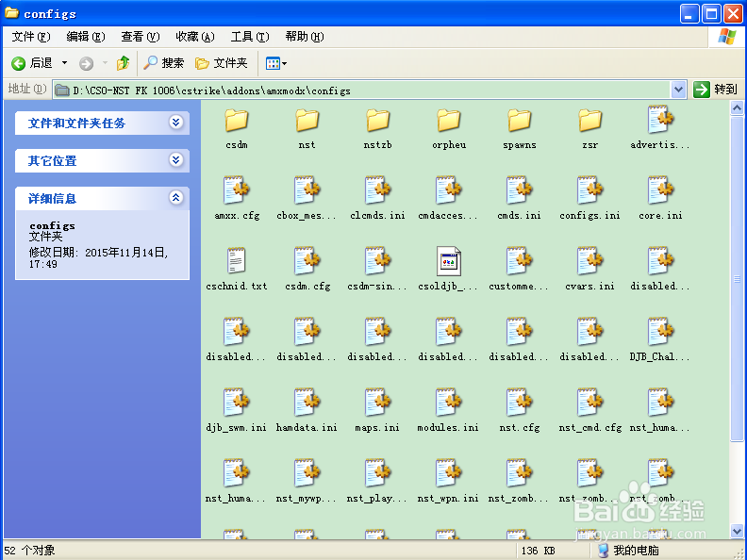Select the cvars.ini file icon
Screen dimensions: 747x560
pyautogui.click(x=589, y=260)
